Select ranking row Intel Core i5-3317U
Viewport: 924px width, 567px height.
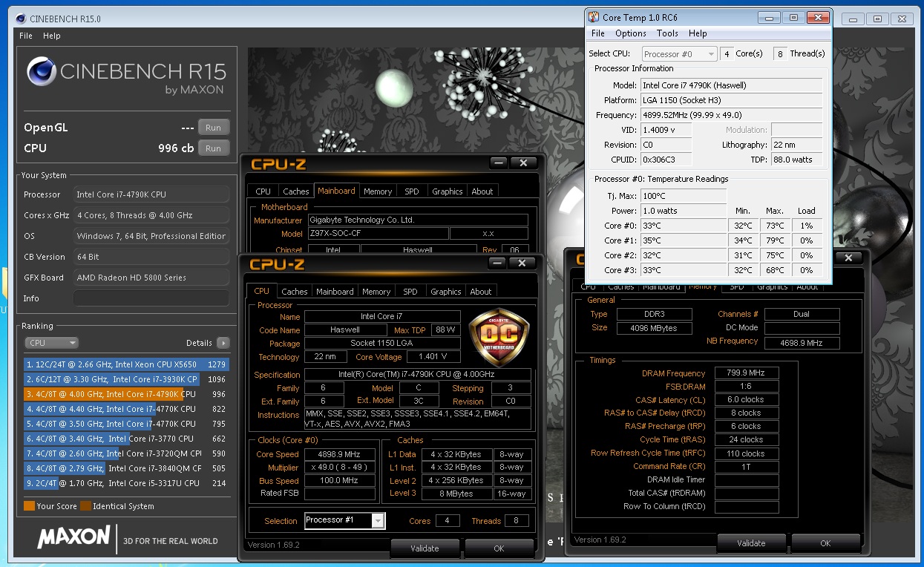[125, 483]
